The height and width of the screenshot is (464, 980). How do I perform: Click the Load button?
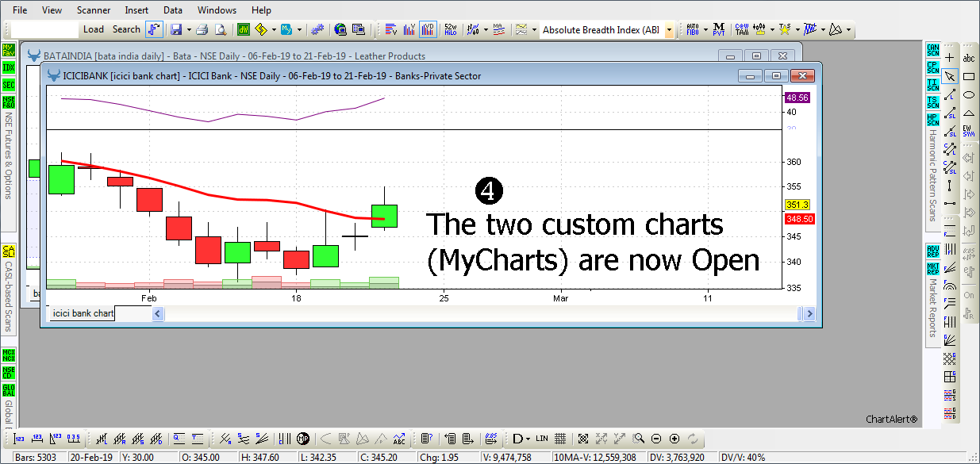94,29
